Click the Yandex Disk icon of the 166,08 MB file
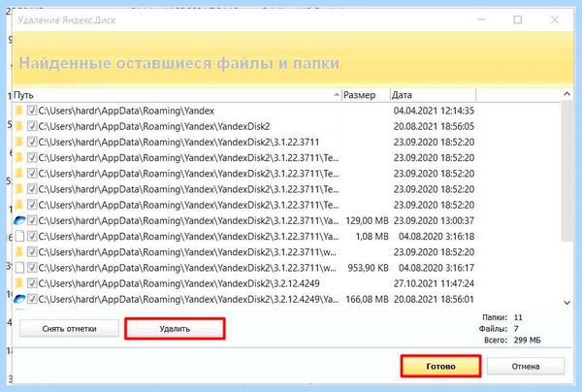Screen dimensions: 582x392 click(x=19, y=299)
